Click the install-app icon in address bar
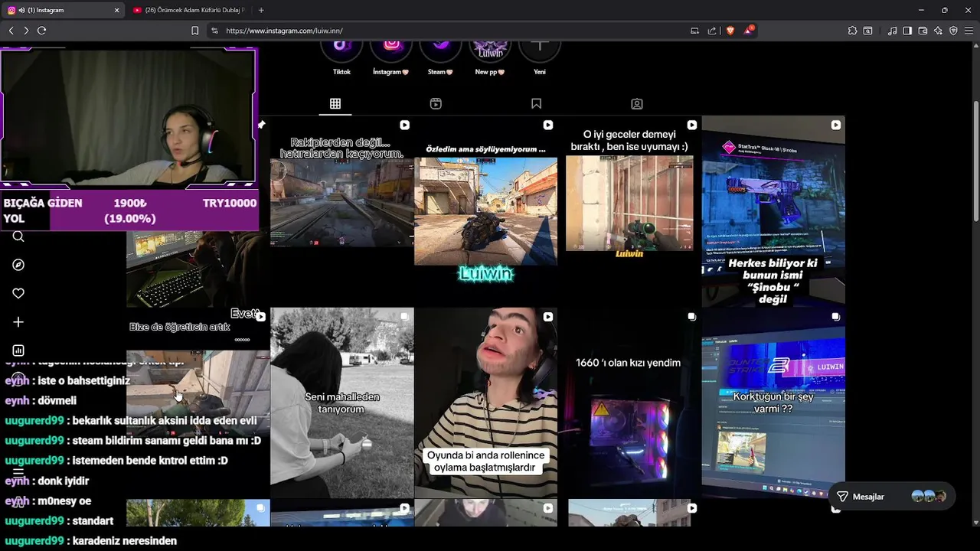The width and height of the screenshot is (980, 551). [x=694, y=31]
